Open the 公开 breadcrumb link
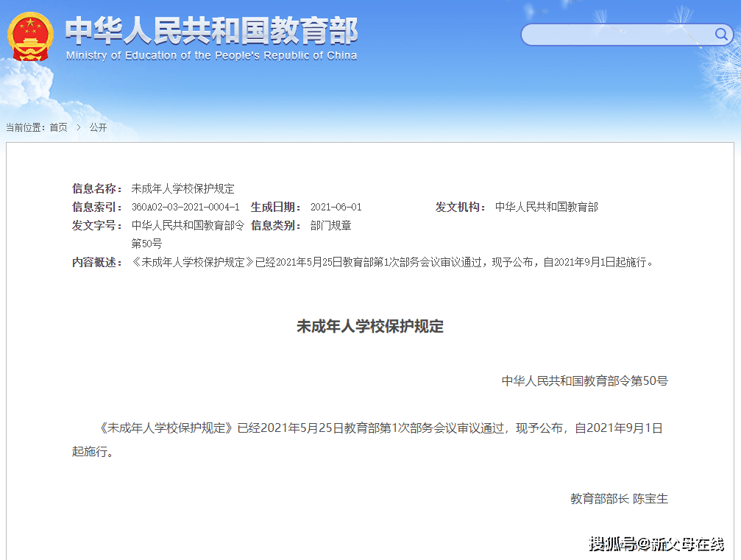Image resolution: width=741 pixels, height=560 pixels. [99, 127]
